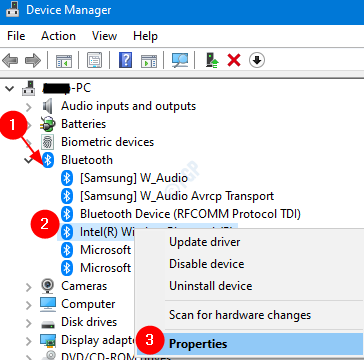The height and width of the screenshot is (360, 364).
Task: Click Scan for hardware changes monitor icon
Action: click(180, 61)
